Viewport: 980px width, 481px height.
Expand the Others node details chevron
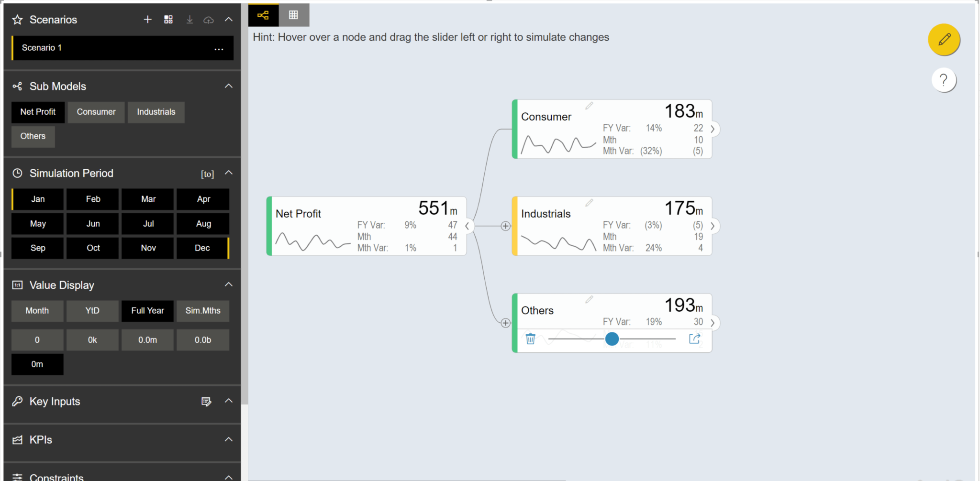713,323
